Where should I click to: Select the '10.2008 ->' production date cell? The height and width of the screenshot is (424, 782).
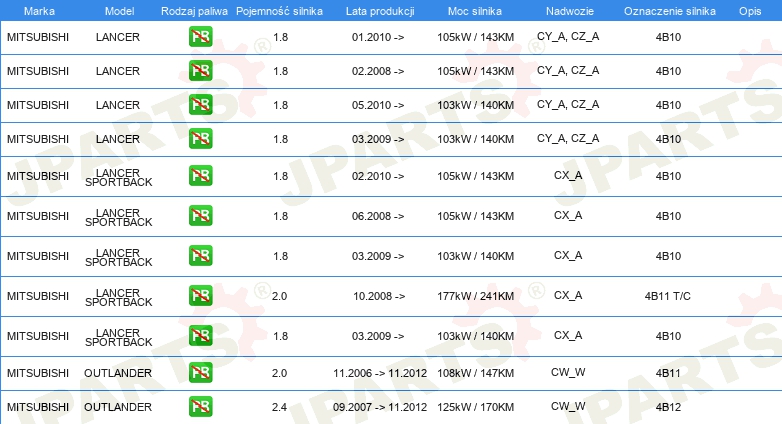tap(379, 296)
